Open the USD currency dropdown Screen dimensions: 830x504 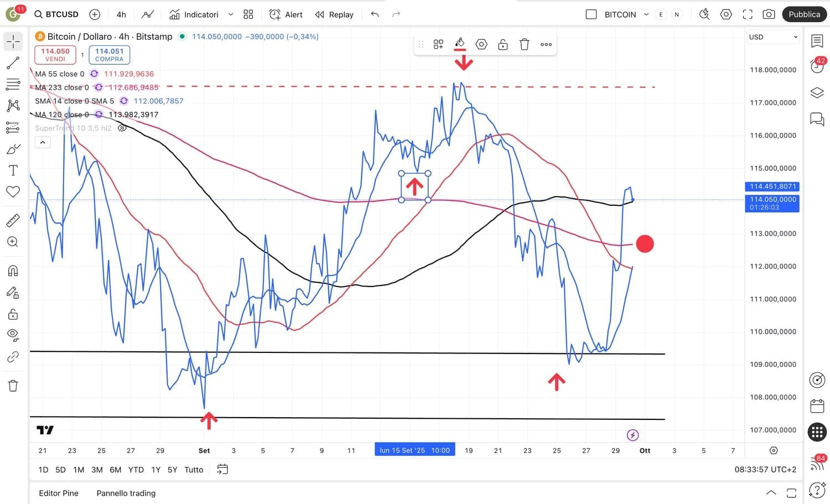772,37
